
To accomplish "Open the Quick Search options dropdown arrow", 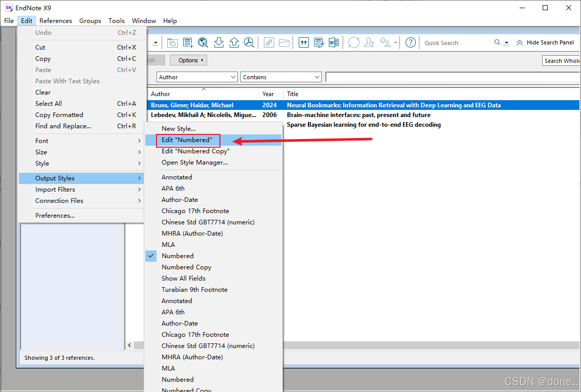I will click(x=506, y=43).
